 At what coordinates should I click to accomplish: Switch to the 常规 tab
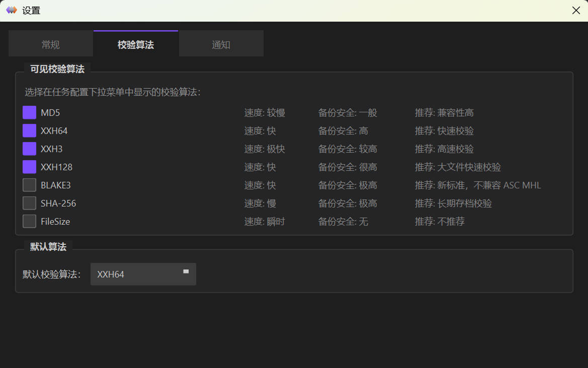[x=50, y=45]
